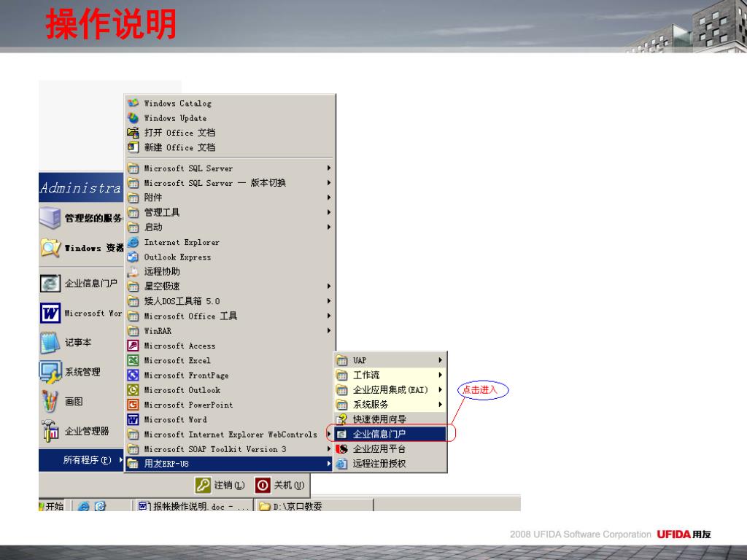Expand Microsoft Office 工具 folder
Screen dimensions: 747x560
coord(230,316)
